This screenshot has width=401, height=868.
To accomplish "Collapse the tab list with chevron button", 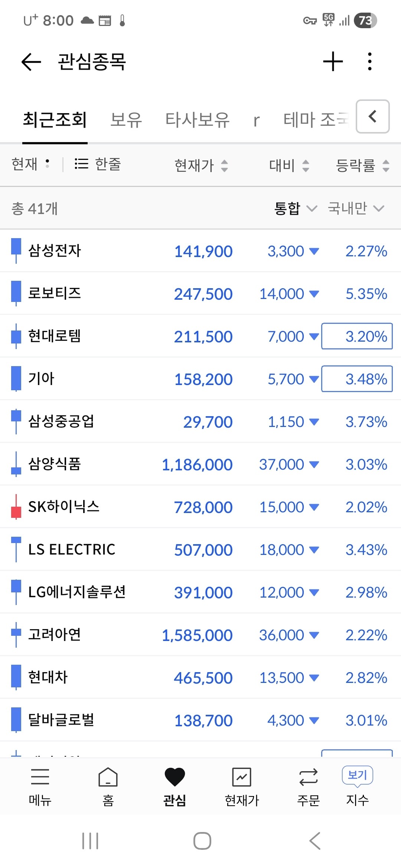I will (373, 116).
